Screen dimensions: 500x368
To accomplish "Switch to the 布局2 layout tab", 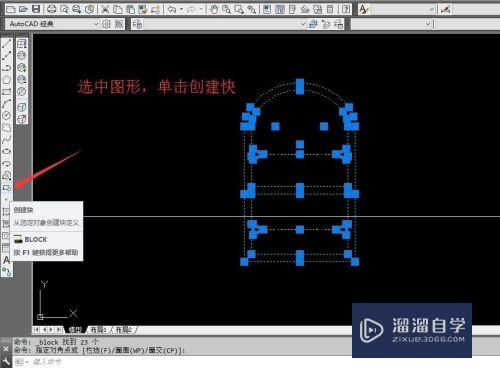I will click(x=124, y=330).
